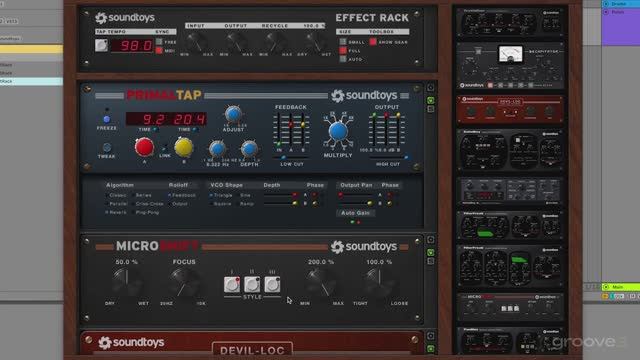Screen dimensions: 640x360
Task: Select Free sync mode
Action: tap(159, 42)
